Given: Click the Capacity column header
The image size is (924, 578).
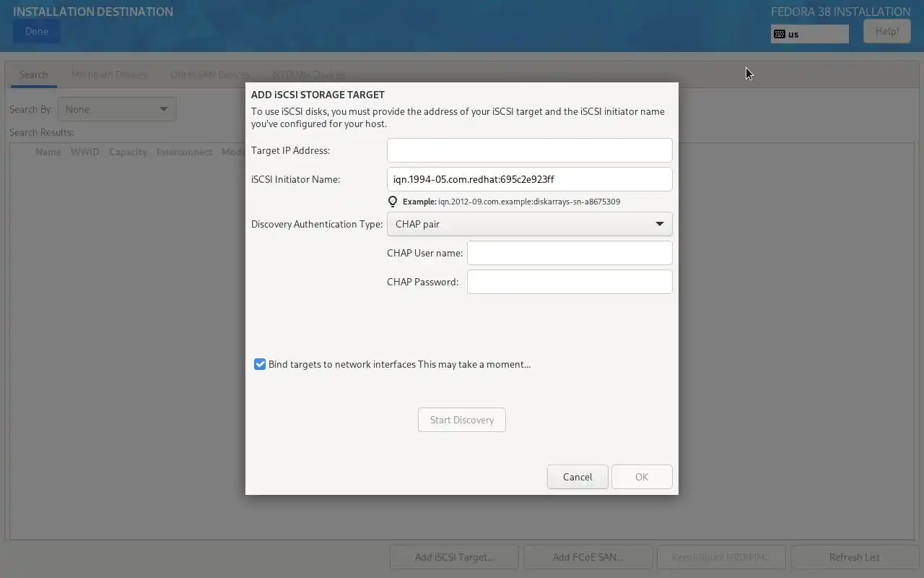Looking at the screenshot, I should click(128, 152).
